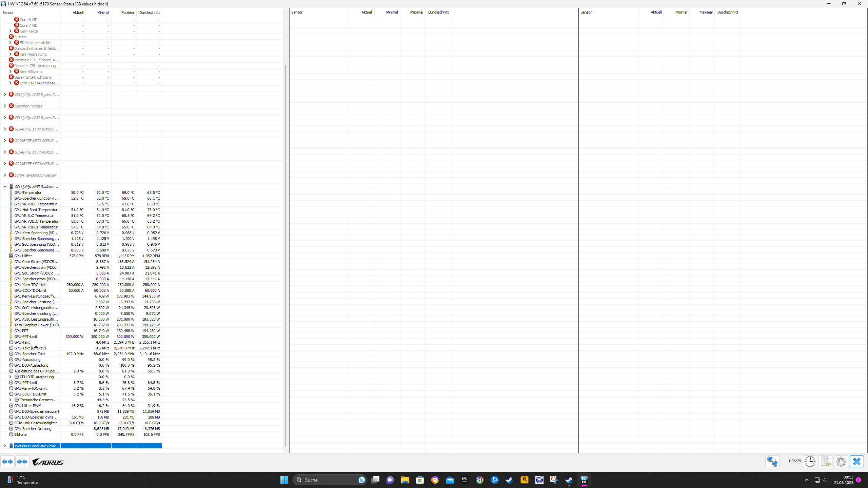Open sensor settings gear icon
868x488 pixels.
point(841,462)
